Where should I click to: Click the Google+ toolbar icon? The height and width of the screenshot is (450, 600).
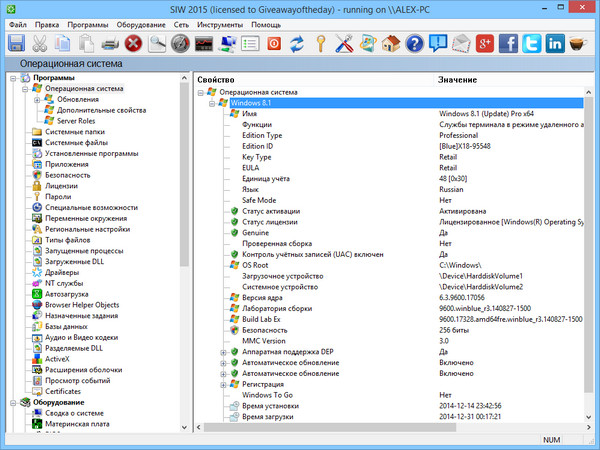click(484, 43)
